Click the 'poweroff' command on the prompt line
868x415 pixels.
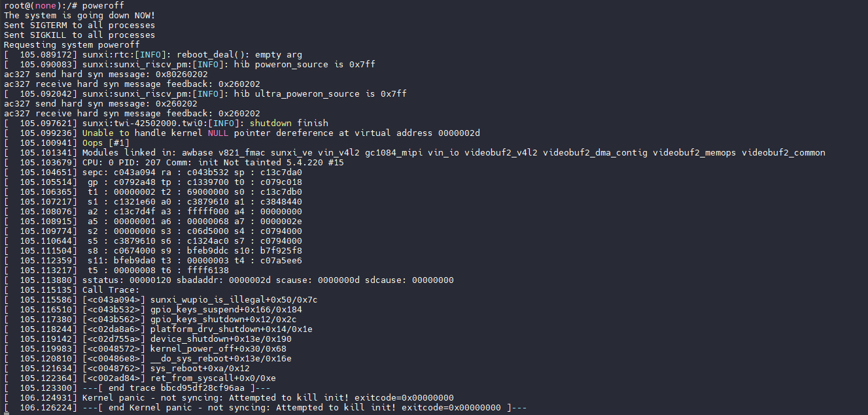pyautogui.click(x=103, y=6)
